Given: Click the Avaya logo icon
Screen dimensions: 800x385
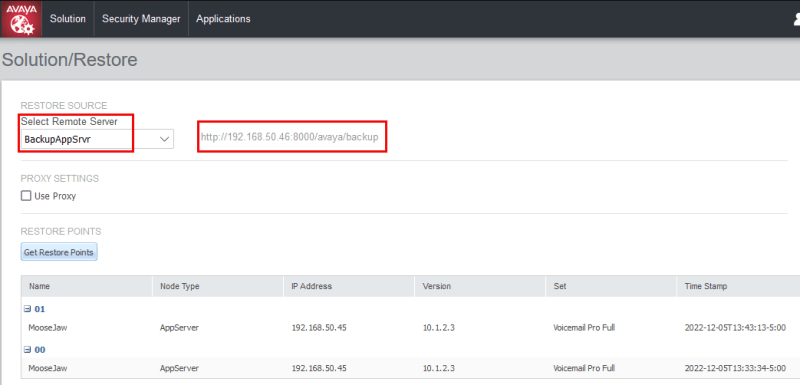Looking at the screenshot, I should click(x=21, y=19).
